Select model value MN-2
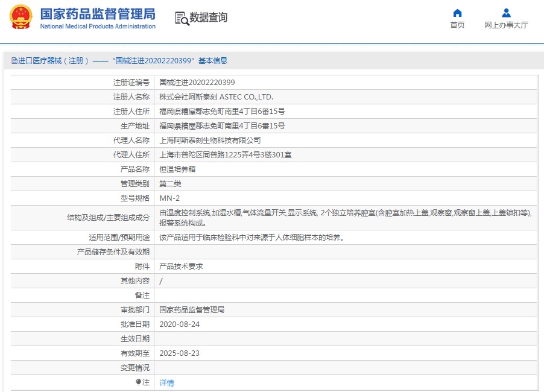The image size is (544, 392). pos(169,198)
